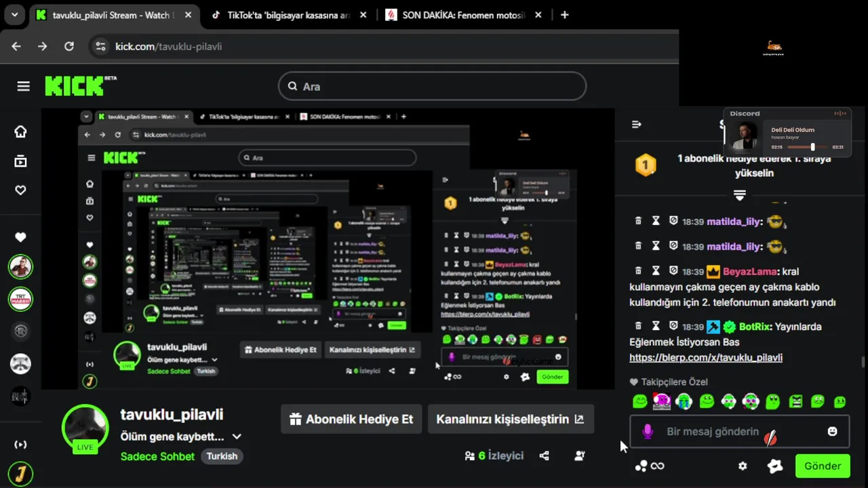Click '6 İzleyici' viewer count
The width and height of the screenshot is (868, 488).
pos(494,455)
